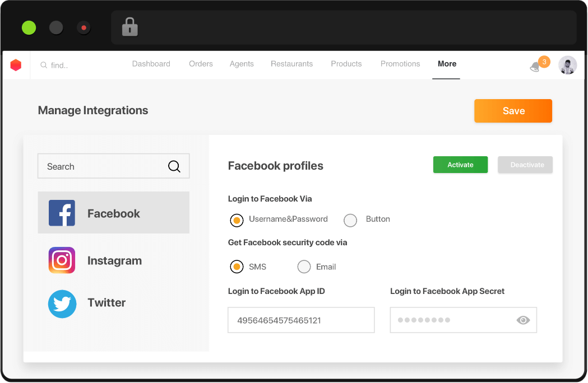This screenshot has height=383, width=588.
Task: Open notifications bell with badge 3
Action: point(539,64)
